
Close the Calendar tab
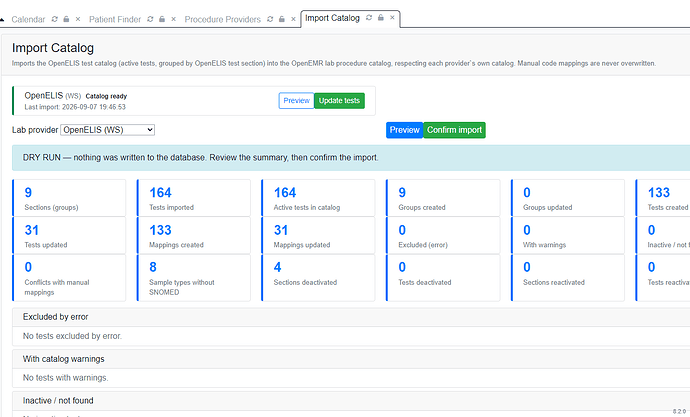point(78,19)
